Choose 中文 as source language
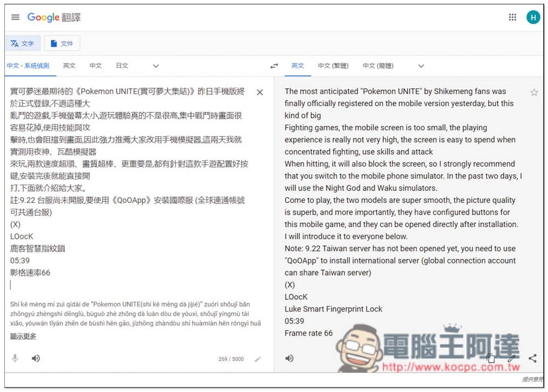 (95, 66)
